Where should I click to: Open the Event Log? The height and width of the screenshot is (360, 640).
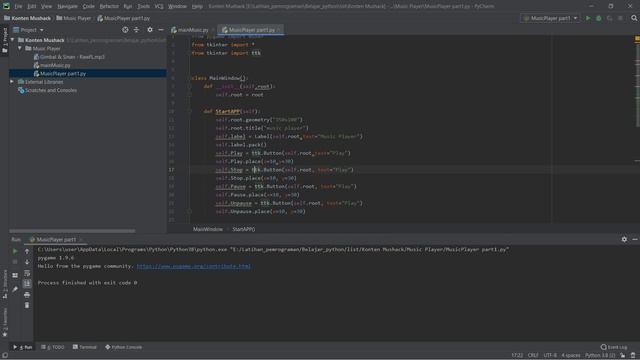tap(614, 347)
